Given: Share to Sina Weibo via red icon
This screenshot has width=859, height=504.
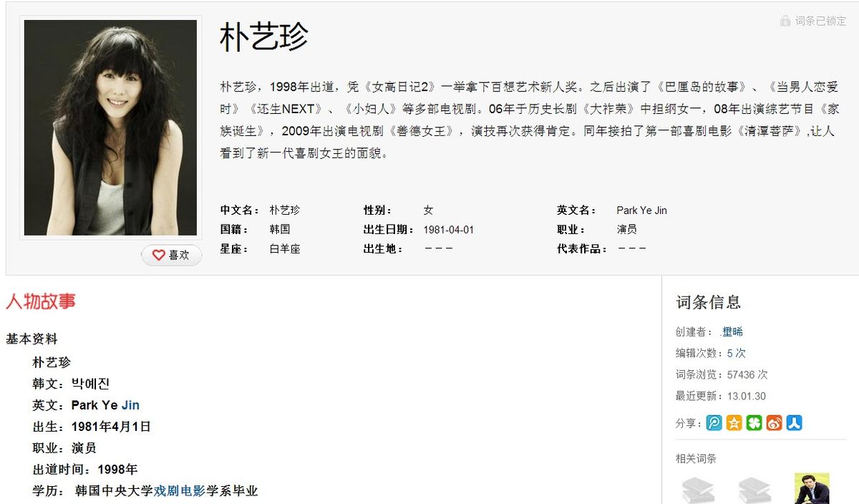Looking at the screenshot, I should pos(774,423).
